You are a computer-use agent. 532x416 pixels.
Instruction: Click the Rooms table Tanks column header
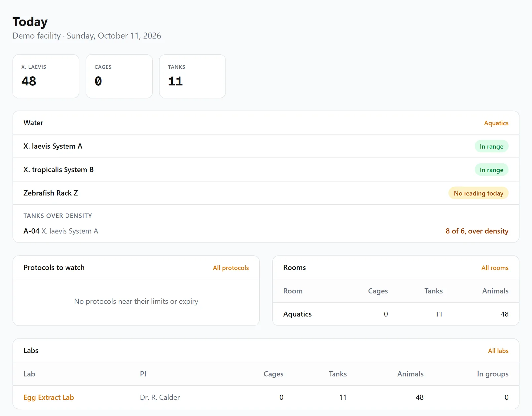click(433, 291)
